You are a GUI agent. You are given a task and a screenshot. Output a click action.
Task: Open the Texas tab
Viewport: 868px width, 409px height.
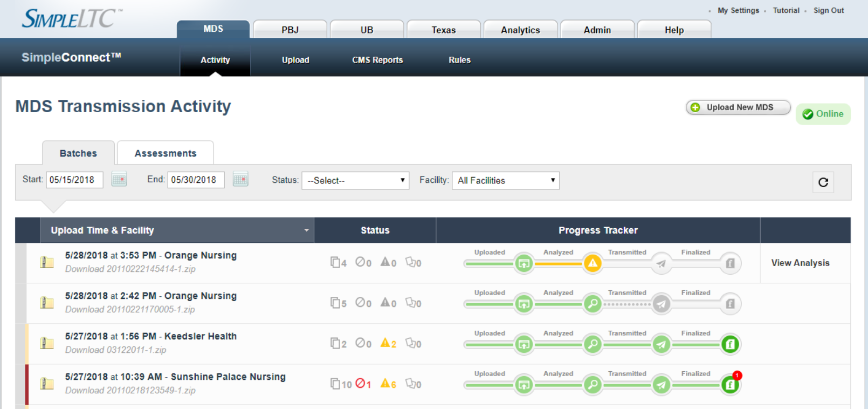click(x=444, y=30)
